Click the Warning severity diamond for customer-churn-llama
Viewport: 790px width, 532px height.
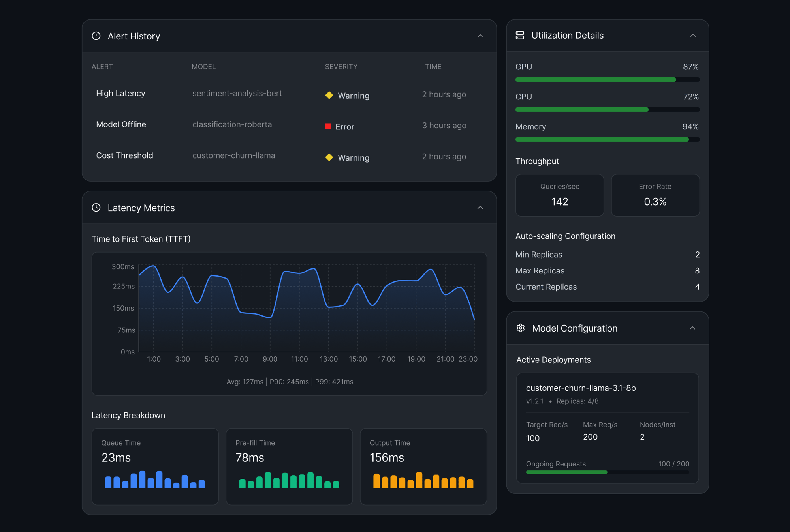(x=329, y=157)
